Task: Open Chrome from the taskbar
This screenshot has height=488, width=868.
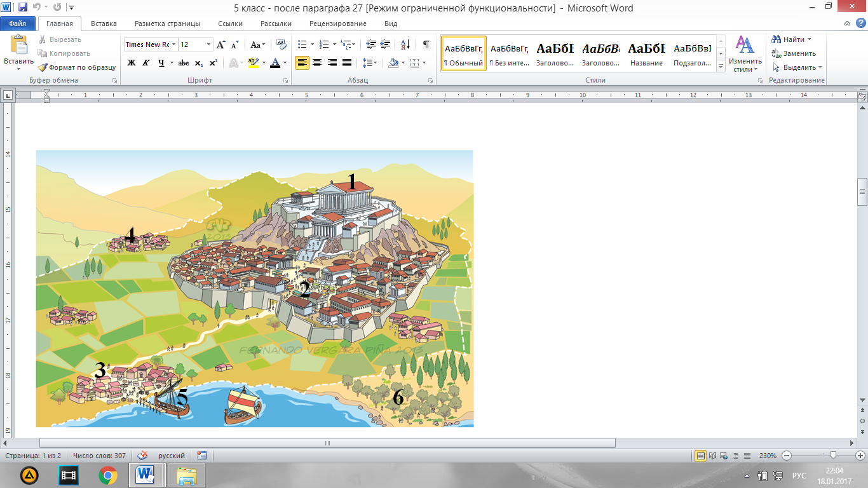Action: [107, 475]
